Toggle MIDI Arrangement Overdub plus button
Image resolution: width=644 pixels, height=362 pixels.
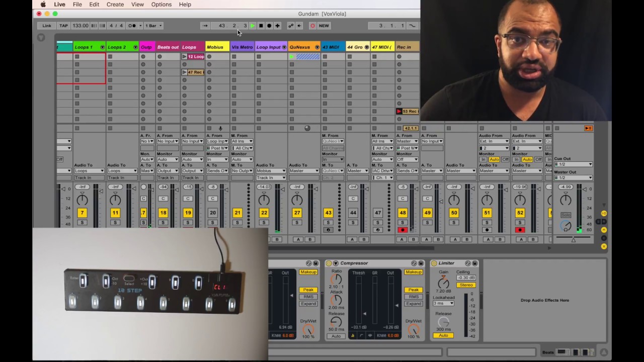pyautogui.click(x=277, y=26)
